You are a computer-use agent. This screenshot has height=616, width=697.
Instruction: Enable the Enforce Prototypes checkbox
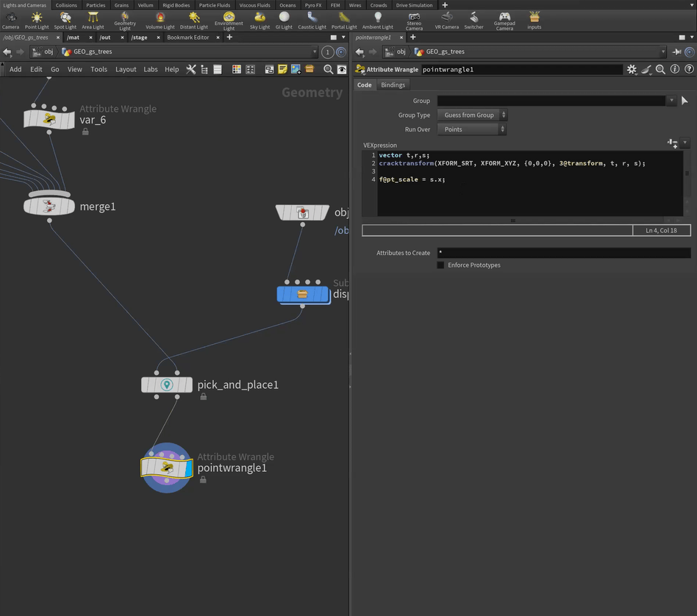[441, 265]
